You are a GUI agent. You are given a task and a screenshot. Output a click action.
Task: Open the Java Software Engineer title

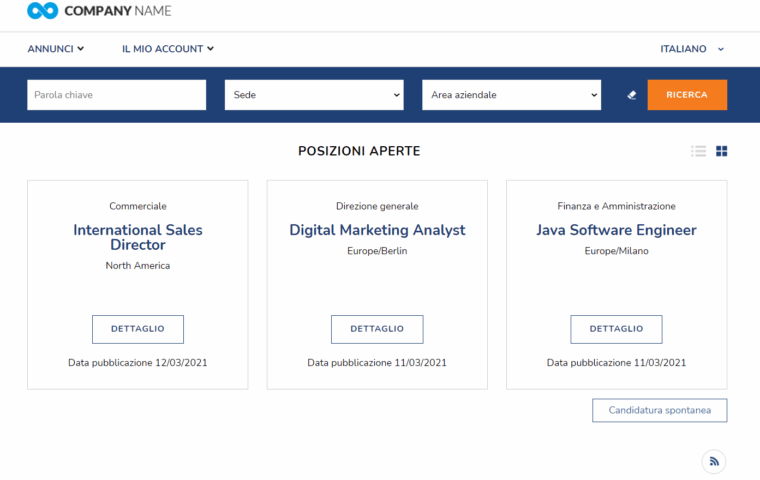(x=616, y=230)
